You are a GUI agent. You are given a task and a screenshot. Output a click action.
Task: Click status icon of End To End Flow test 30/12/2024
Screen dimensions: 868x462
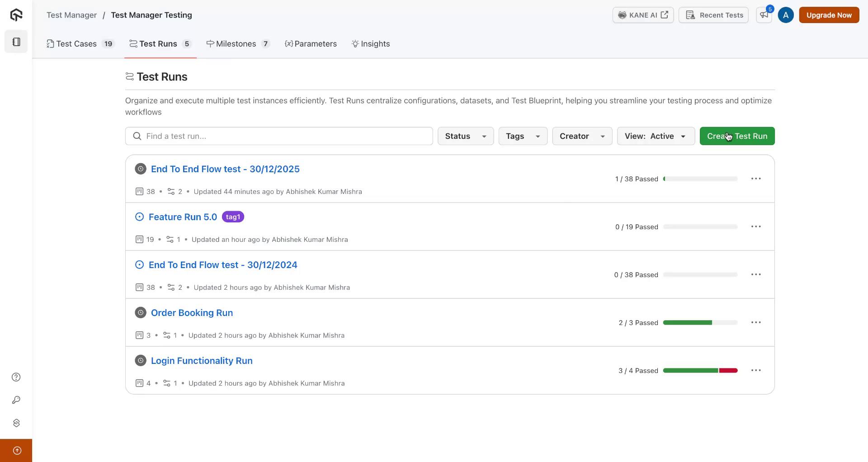tap(139, 265)
